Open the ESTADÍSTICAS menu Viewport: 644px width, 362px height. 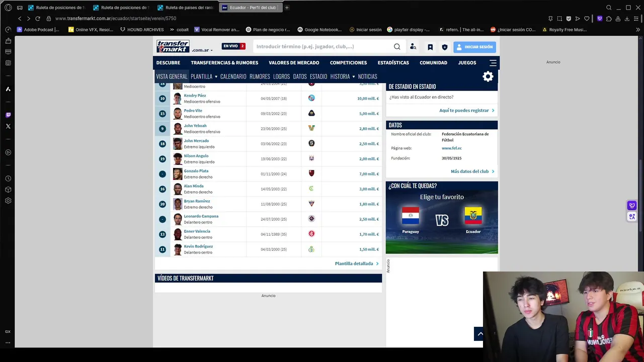click(x=393, y=63)
